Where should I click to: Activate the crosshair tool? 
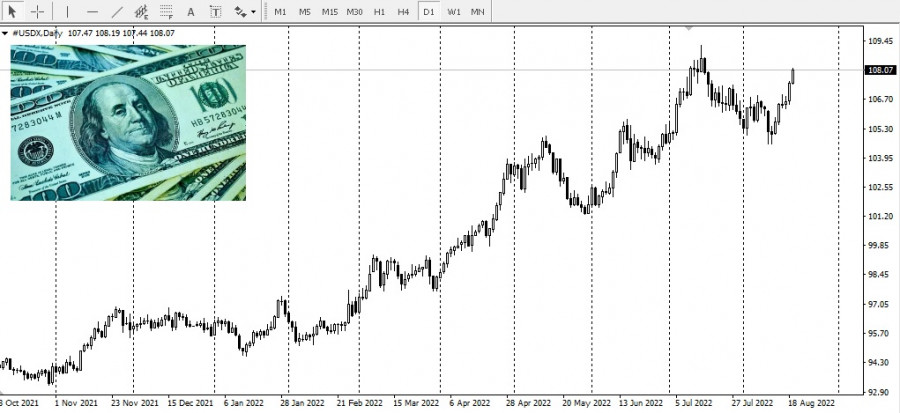[37, 11]
